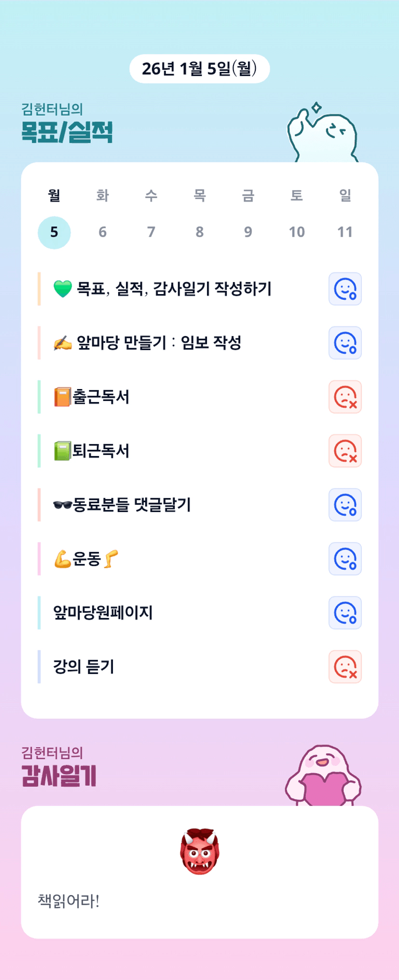This screenshot has height=980, width=399.
Task: Tap the success face icon for 운동
Action: [x=345, y=559]
